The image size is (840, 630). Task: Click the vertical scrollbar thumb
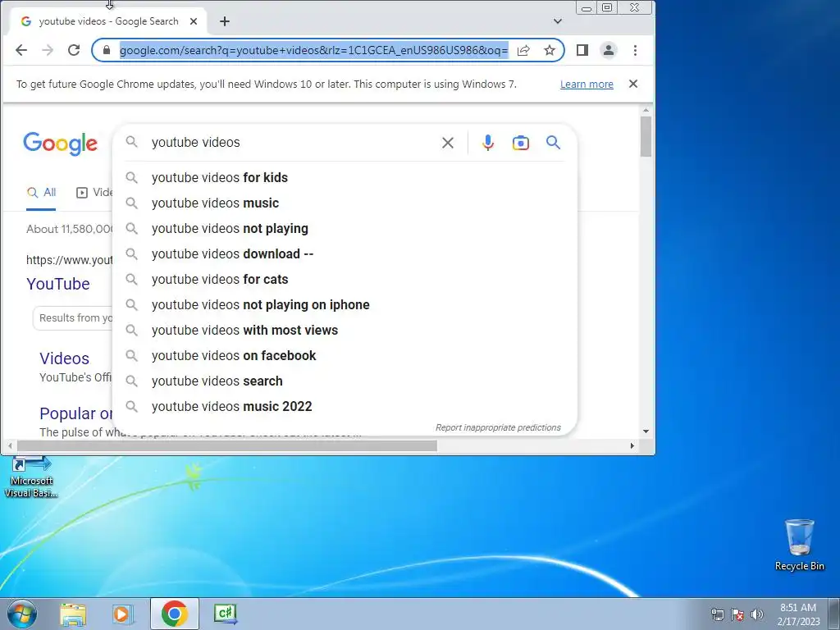pos(646,136)
